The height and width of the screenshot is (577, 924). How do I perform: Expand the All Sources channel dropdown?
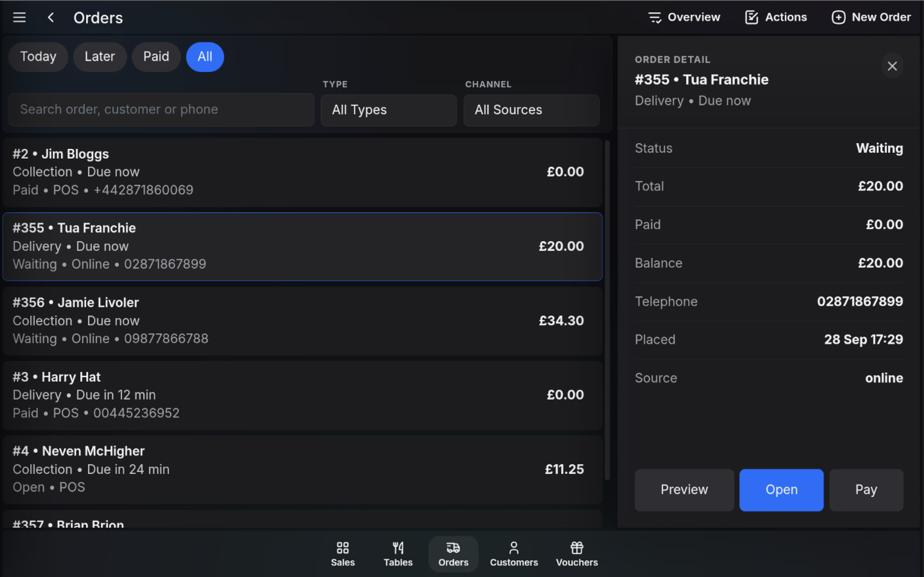531,110
